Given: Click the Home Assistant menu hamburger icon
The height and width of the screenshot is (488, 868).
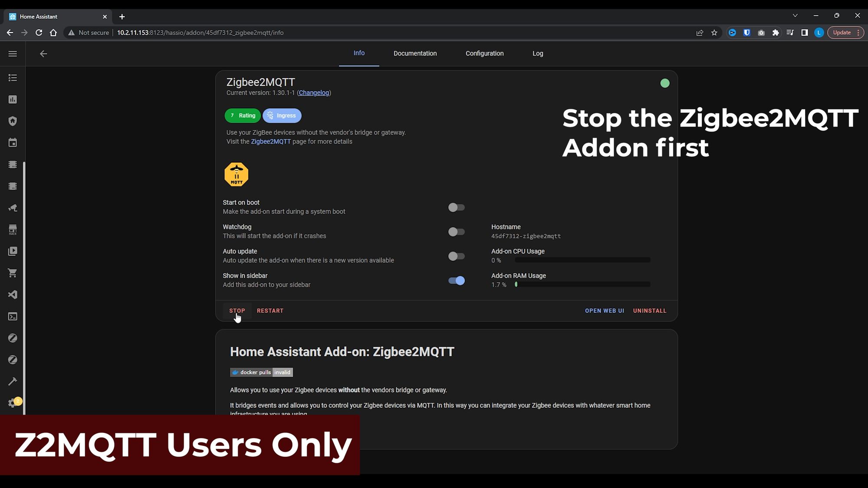Looking at the screenshot, I should click(x=13, y=54).
